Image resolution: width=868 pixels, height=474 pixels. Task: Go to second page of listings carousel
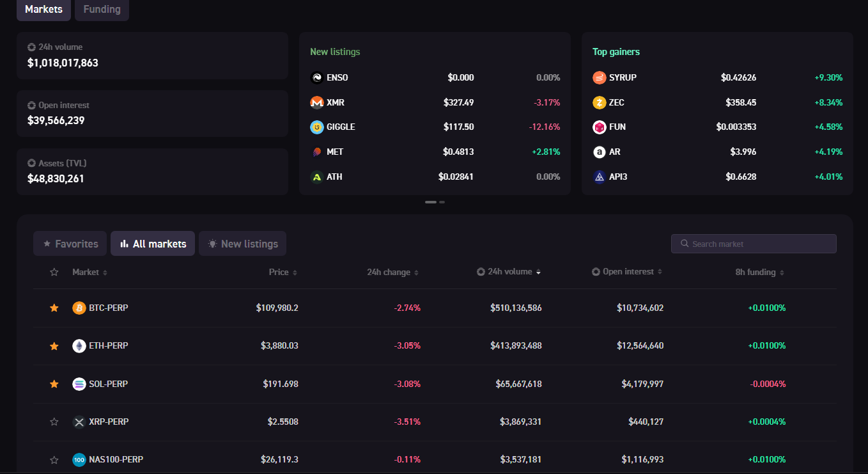[x=442, y=202]
